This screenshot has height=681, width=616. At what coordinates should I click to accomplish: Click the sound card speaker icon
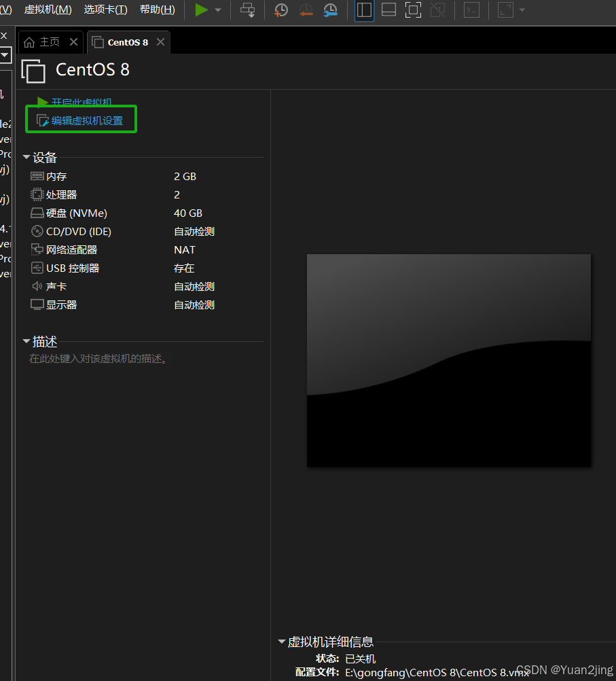click(37, 285)
